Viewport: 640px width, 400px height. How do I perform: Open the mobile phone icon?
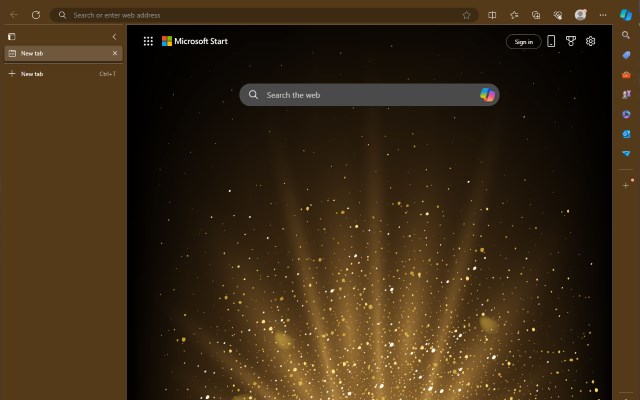click(x=551, y=41)
